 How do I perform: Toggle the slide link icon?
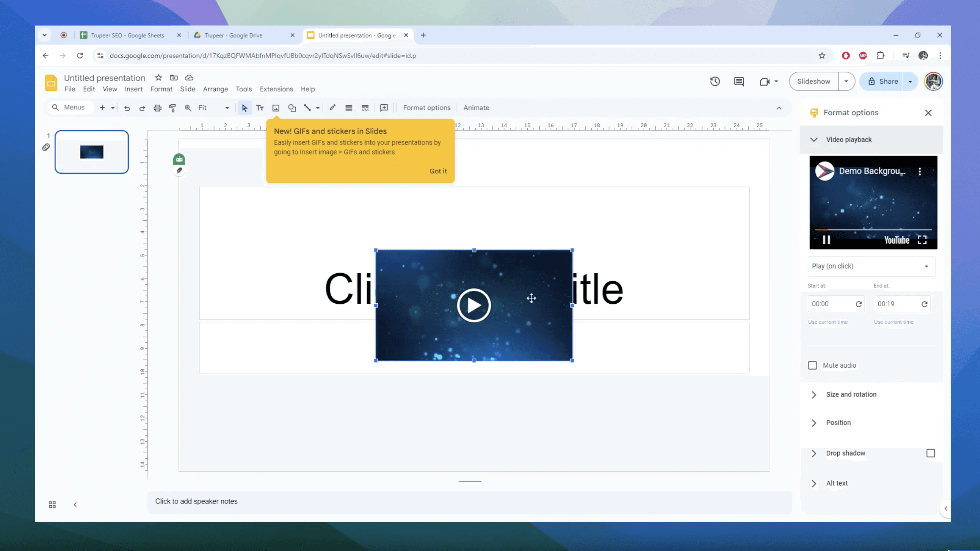pos(46,147)
